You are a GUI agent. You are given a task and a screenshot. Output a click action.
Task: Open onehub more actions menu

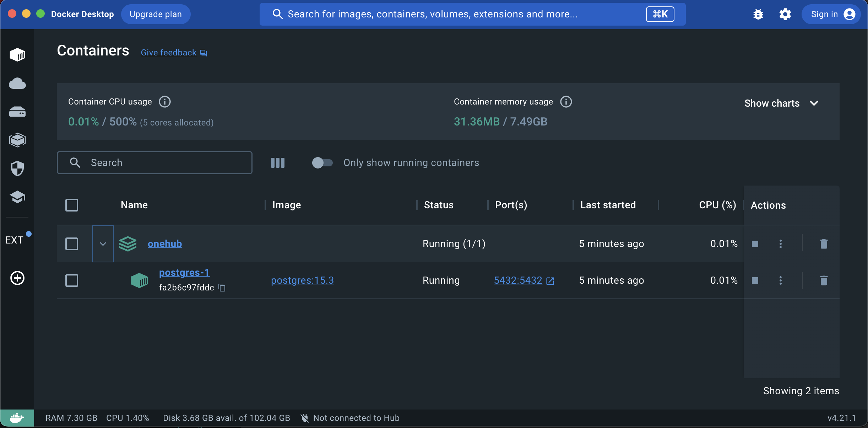click(x=780, y=244)
